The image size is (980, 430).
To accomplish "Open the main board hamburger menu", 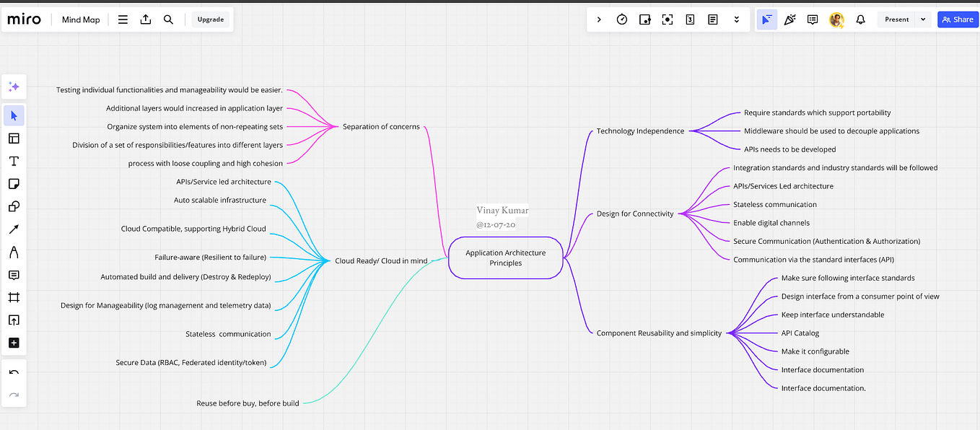I will pyautogui.click(x=123, y=19).
